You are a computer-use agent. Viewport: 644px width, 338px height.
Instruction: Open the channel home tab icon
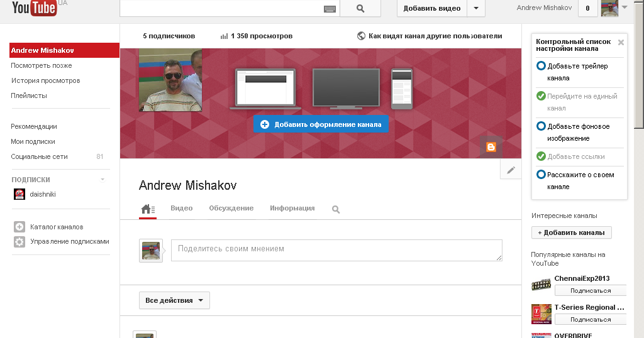[148, 210]
